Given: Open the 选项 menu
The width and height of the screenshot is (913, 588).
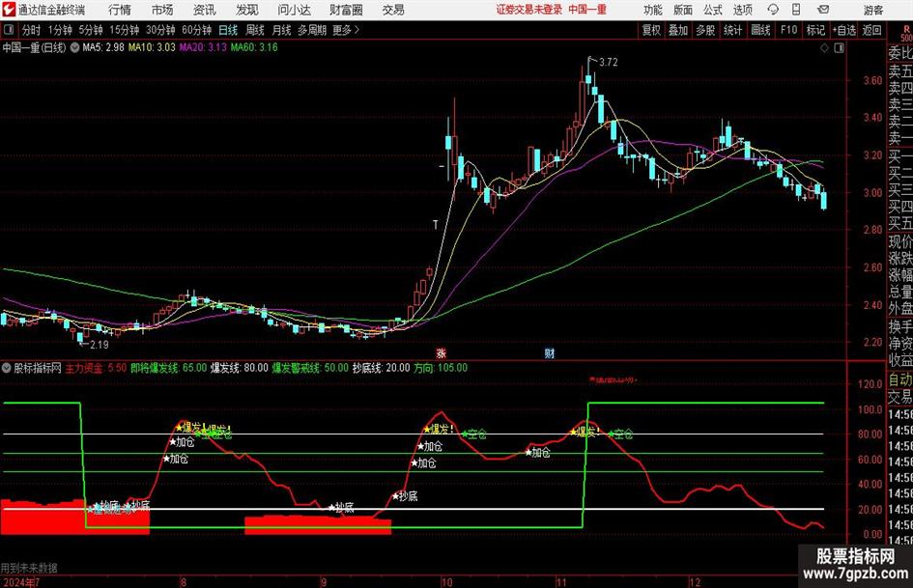Looking at the screenshot, I should pyautogui.click(x=742, y=10).
